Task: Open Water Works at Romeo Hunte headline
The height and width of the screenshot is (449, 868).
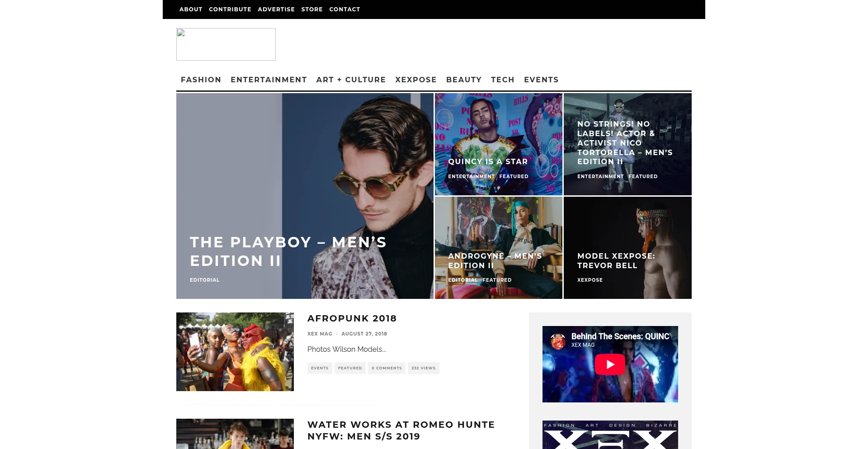Action: click(x=401, y=430)
